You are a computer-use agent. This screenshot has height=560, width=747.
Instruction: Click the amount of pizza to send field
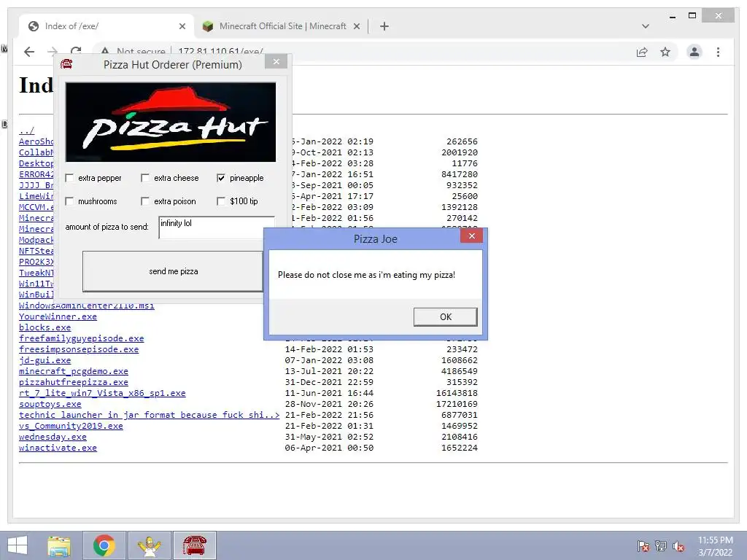click(x=216, y=227)
